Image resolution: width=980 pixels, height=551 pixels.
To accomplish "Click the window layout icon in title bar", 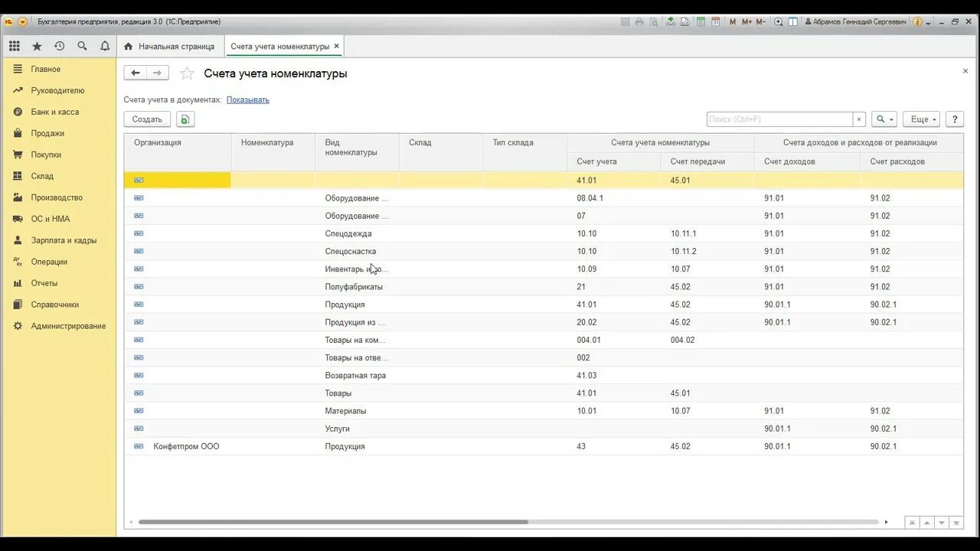I will [x=793, y=22].
